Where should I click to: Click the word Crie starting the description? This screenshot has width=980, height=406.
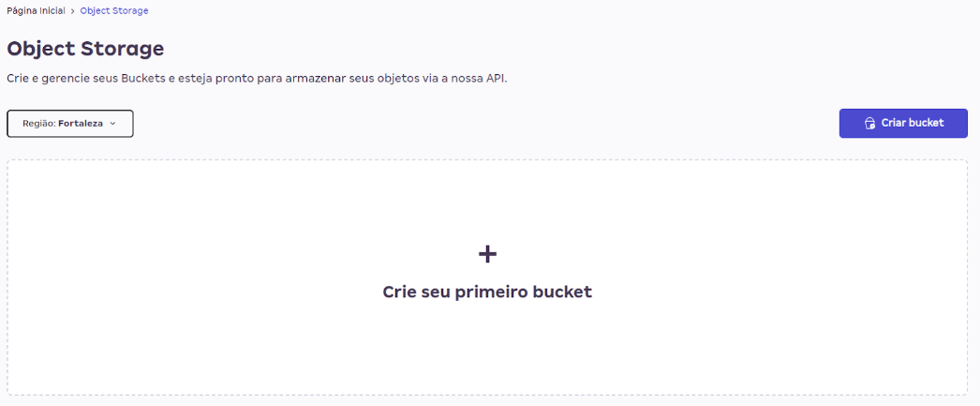pyautogui.click(x=19, y=79)
